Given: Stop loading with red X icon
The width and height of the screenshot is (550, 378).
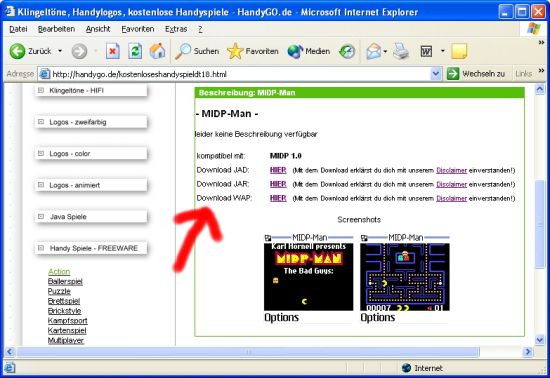Looking at the screenshot, I should click(x=113, y=52).
